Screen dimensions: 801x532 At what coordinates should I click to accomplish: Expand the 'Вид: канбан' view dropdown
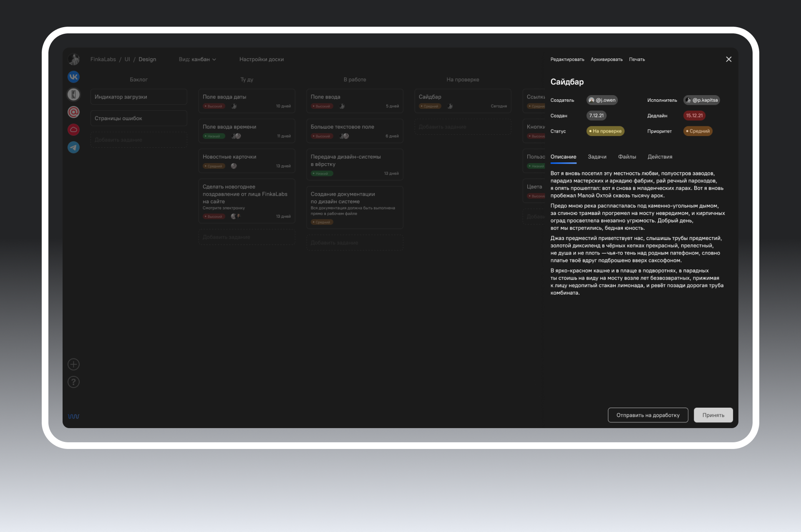tap(197, 59)
